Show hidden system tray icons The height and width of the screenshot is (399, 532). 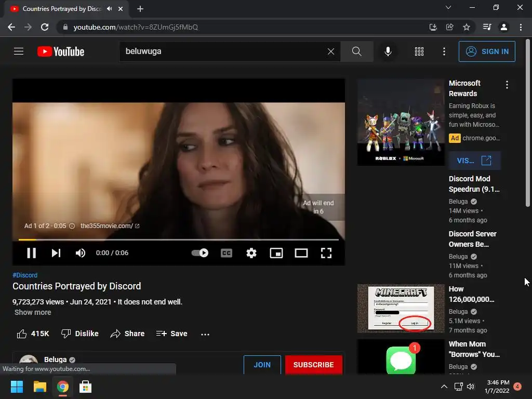(x=444, y=387)
